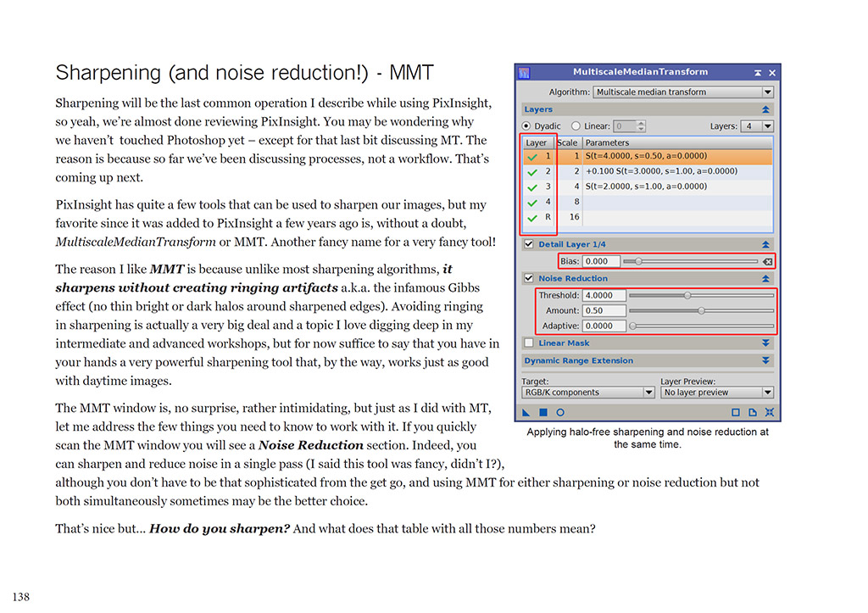Expand the Dynamic Range Extension section

pos(765,361)
